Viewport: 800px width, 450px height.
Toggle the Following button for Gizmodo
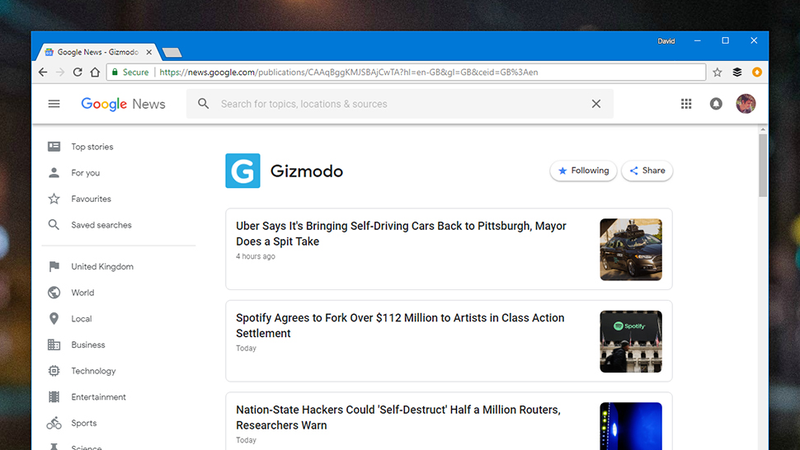[x=583, y=170]
